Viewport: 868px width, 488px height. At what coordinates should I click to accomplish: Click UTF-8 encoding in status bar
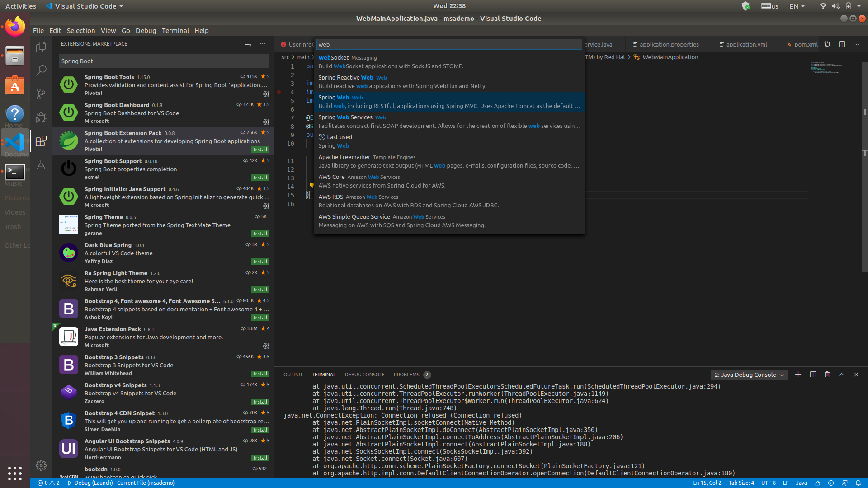click(x=768, y=483)
